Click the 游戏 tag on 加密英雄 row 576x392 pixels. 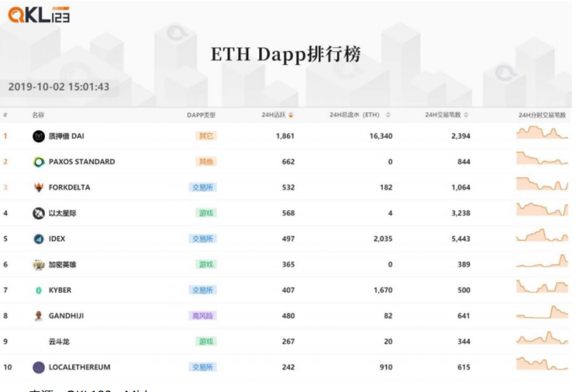[206, 265]
